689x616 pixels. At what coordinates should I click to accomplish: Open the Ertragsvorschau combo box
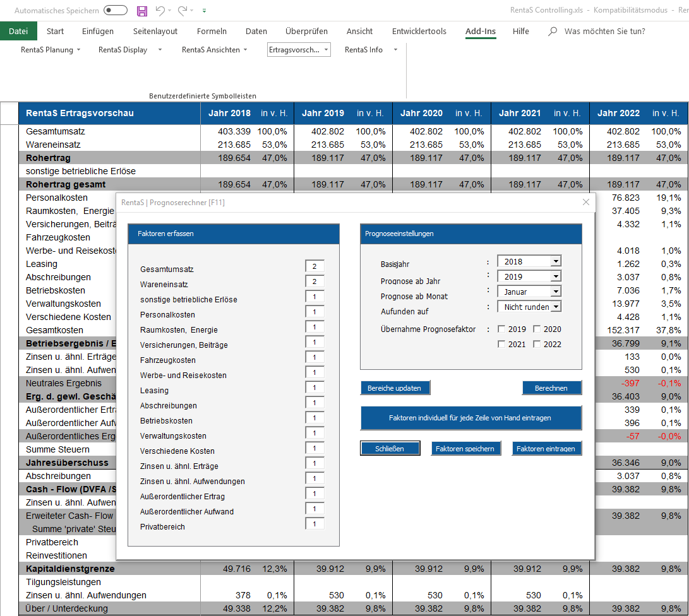click(299, 50)
